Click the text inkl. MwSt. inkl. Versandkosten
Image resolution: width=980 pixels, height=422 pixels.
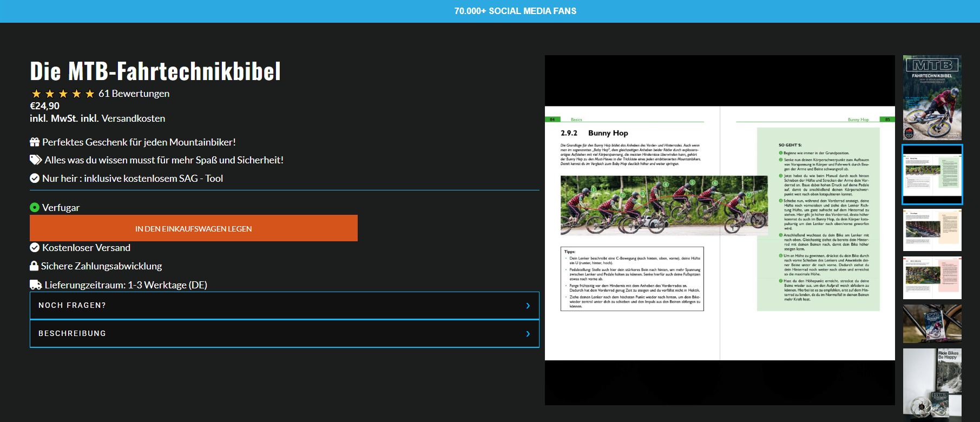point(97,118)
